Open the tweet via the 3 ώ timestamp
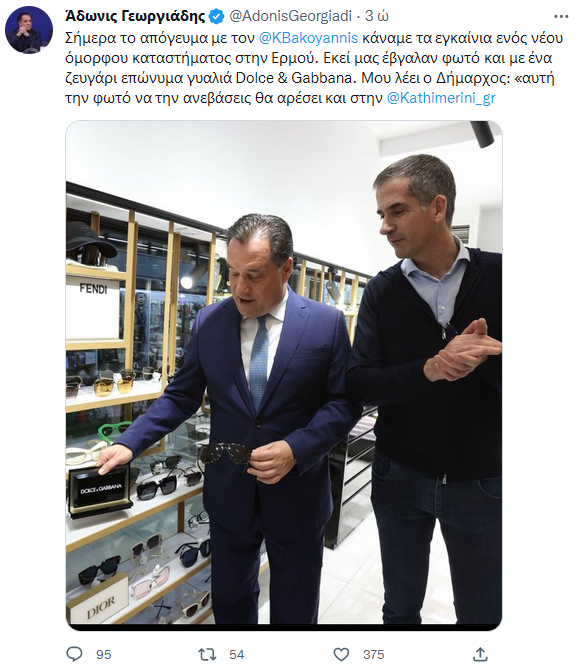This screenshot has width=587, height=670. point(377,16)
